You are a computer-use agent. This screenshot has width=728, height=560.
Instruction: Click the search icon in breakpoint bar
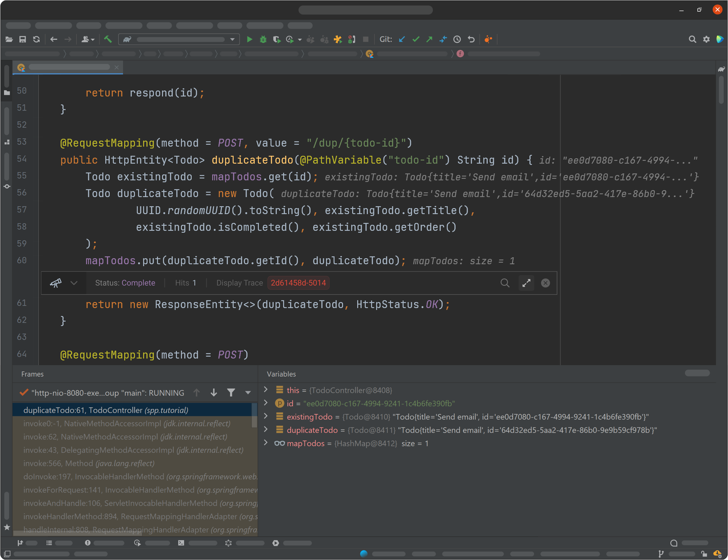505,283
